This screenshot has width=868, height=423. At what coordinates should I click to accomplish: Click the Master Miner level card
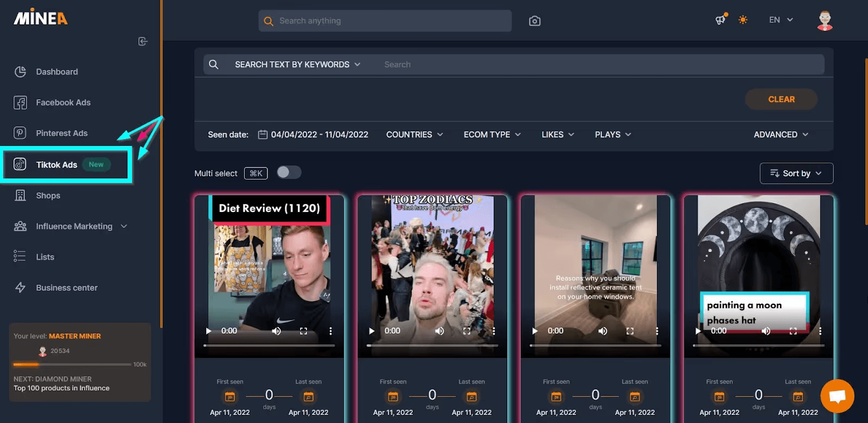click(80, 362)
